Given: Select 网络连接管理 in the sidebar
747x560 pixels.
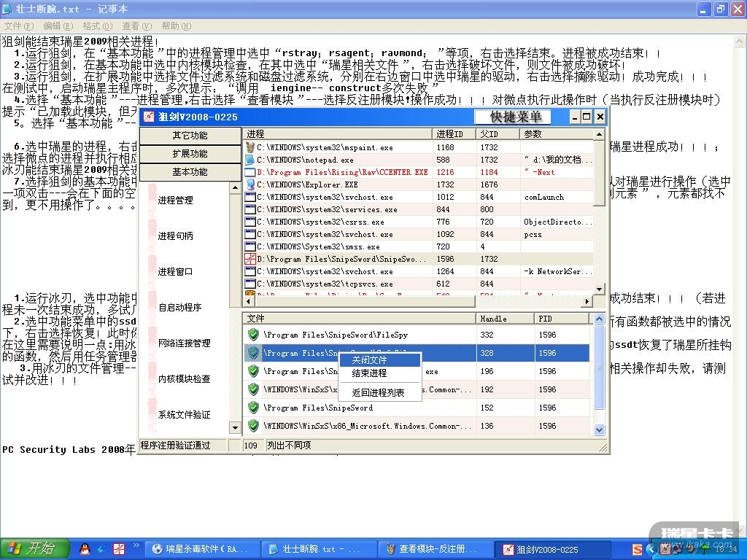Looking at the screenshot, I should 185,343.
